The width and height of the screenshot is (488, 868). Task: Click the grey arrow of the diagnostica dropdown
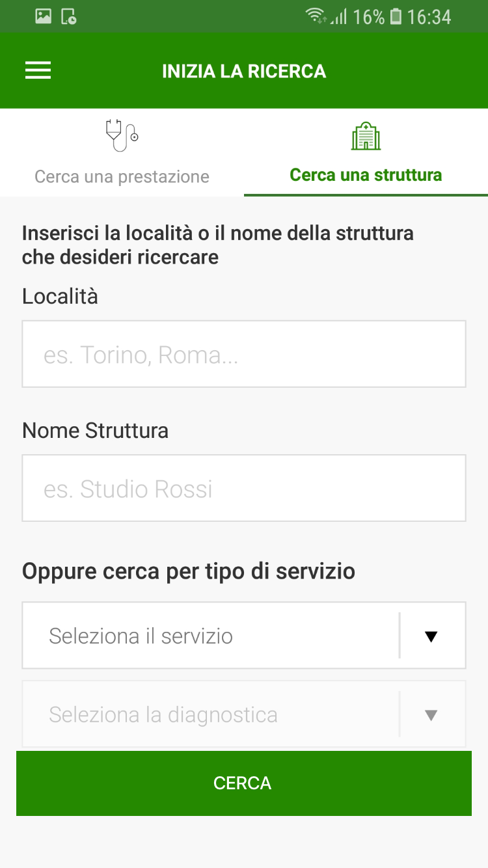[x=431, y=715]
